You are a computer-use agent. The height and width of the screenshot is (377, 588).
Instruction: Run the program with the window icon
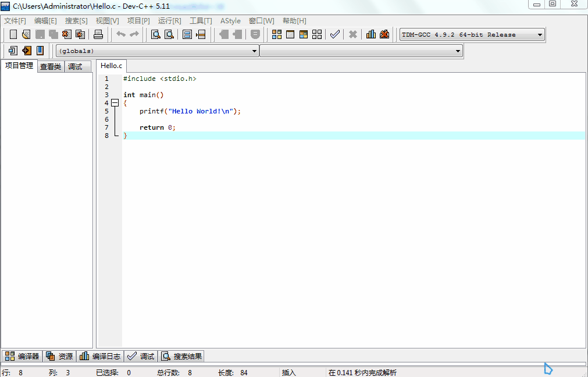(290, 34)
